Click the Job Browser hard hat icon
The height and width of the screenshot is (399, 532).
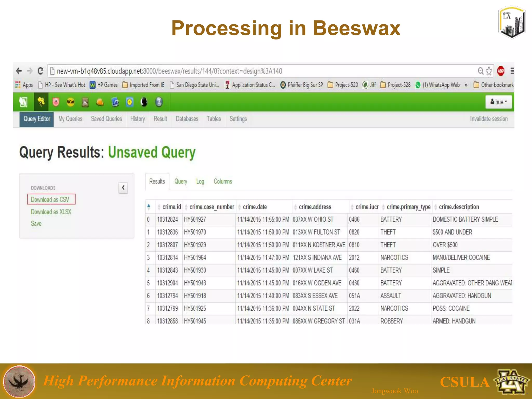(100, 102)
